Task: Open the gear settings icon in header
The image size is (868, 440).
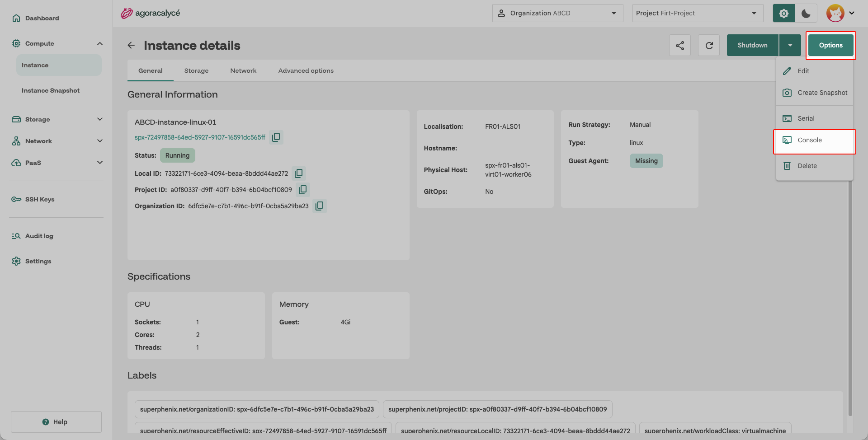Action: 783,13
